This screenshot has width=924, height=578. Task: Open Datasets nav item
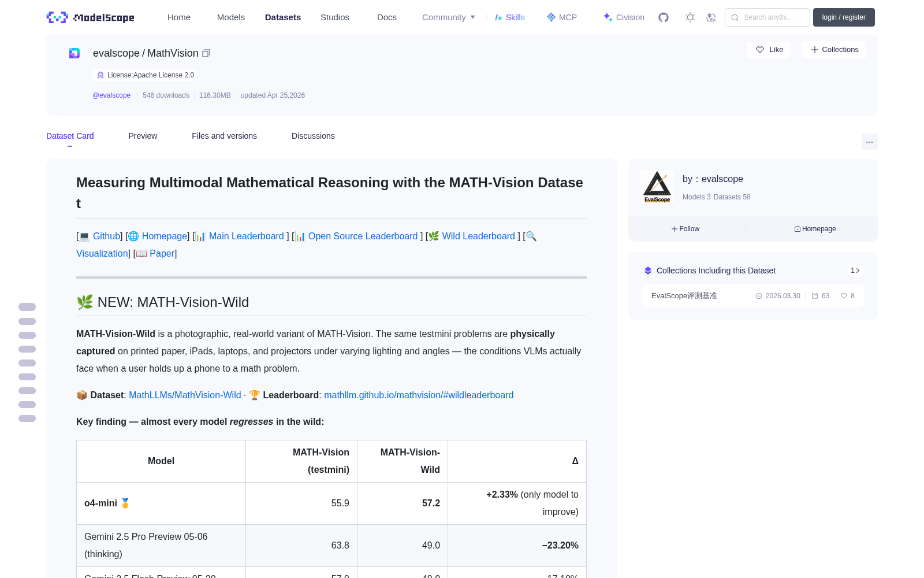click(x=283, y=17)
